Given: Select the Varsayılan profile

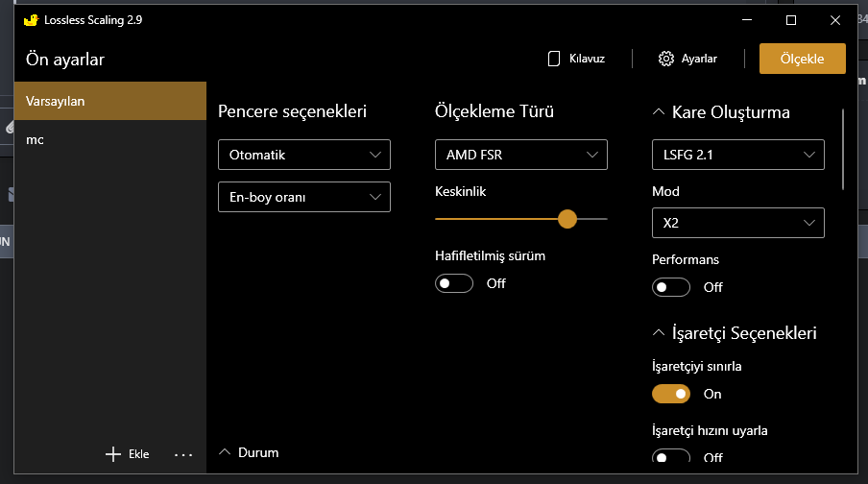Looking at the screenshot, I should pos(110,101).
